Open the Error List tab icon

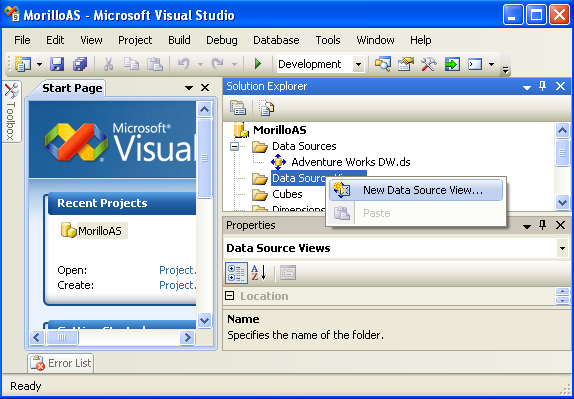click(37, 363)
